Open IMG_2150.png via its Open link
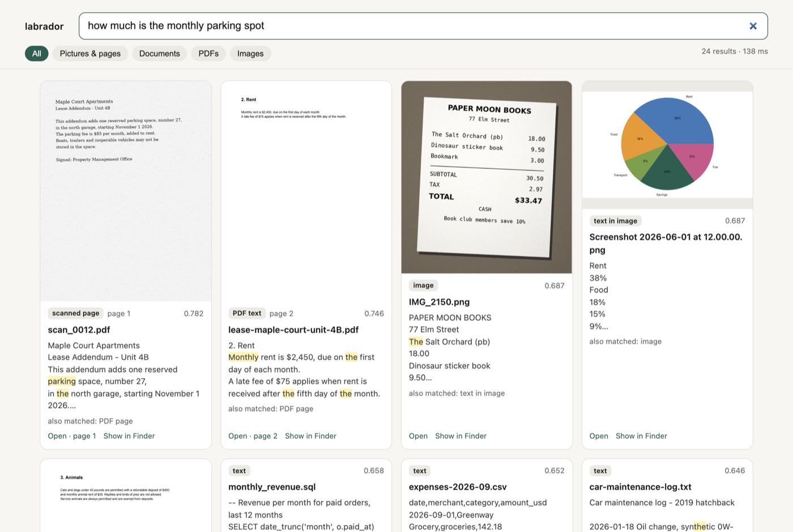 coord(418,436)
